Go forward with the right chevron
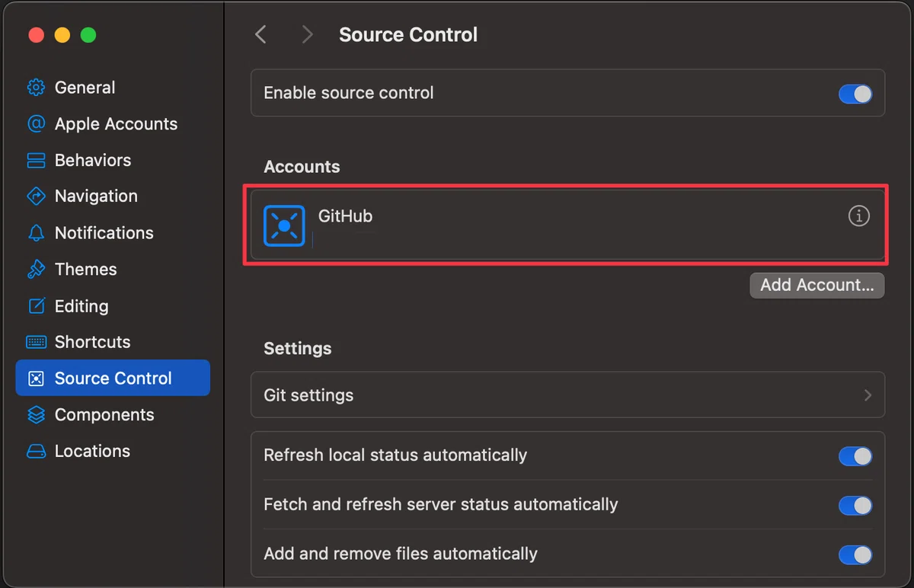 click(x=307, y=34)
